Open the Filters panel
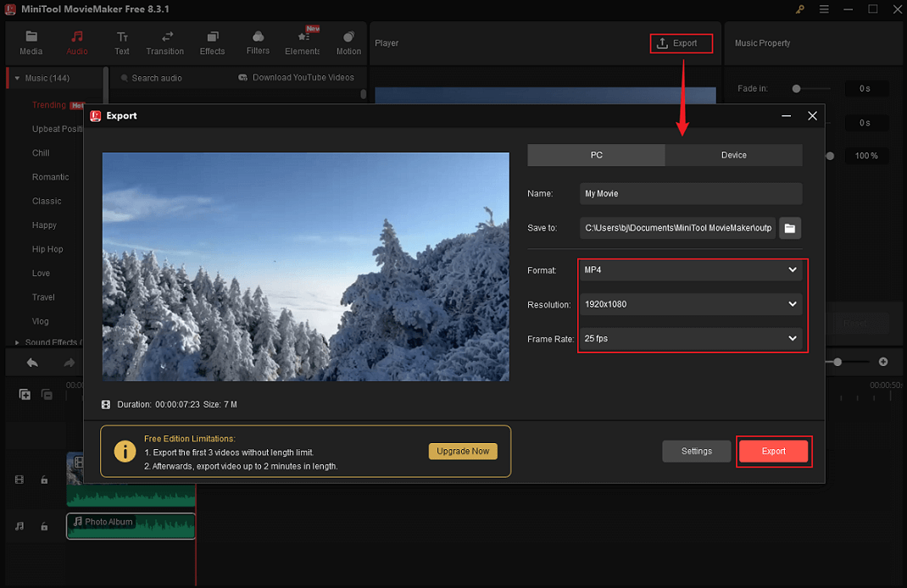 258,42
